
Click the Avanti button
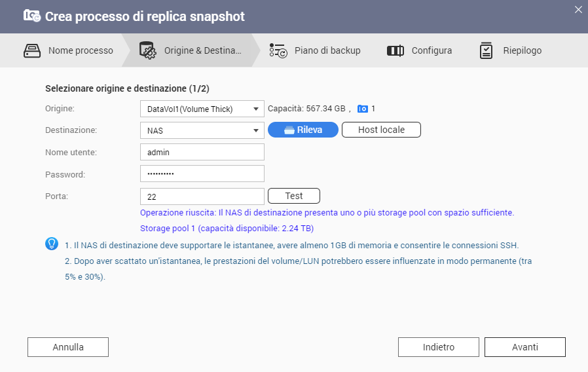click(x=525, y=347)
